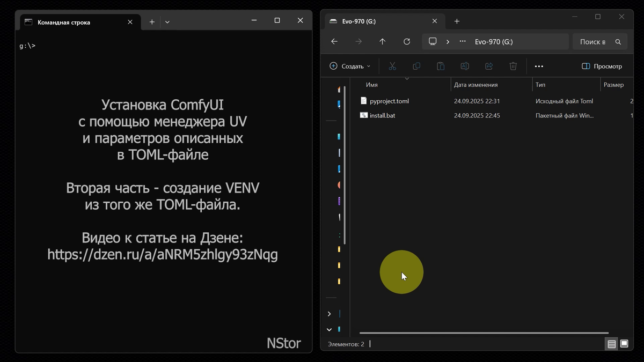644x362 pixels.
Task: Expand the address bar path chevron
Action: tap(448, 41)
